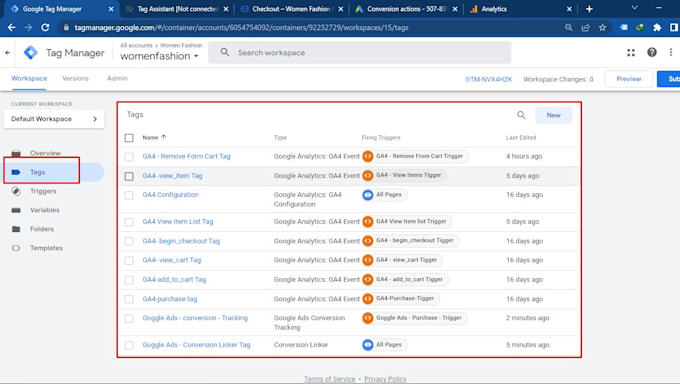Screen dimensions: 680x384
Task: Switch to the Analytics browser tab
Action: [x=520, y=9]
